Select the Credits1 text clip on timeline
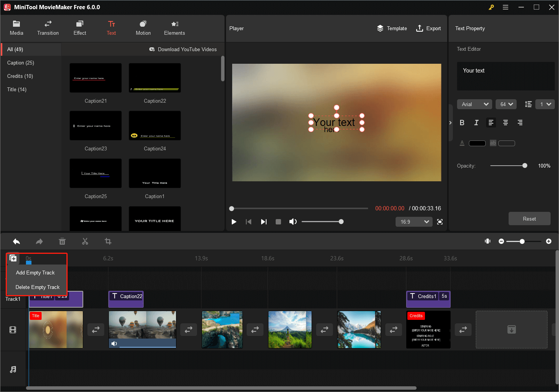This screenshot has width=559, height=392. (428, 299)
